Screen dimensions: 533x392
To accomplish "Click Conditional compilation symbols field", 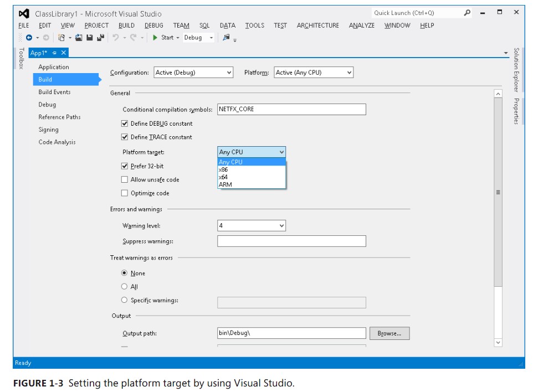I will 291,109.
